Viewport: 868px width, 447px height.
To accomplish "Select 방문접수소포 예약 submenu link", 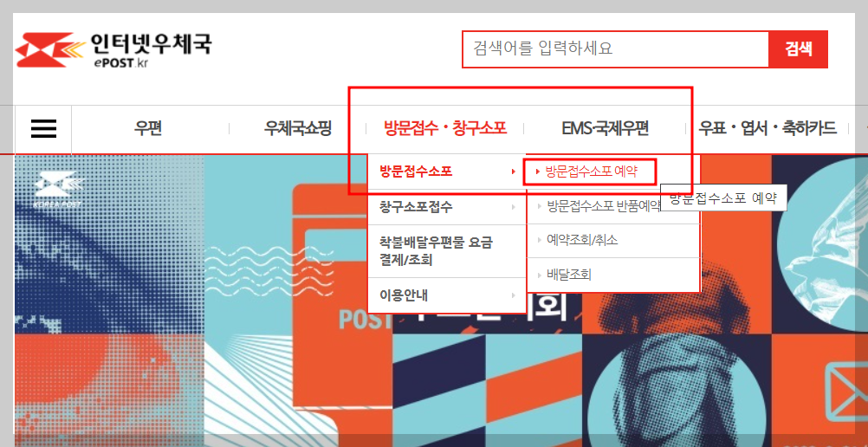I will pyautogui.click(x=590, y=172).
